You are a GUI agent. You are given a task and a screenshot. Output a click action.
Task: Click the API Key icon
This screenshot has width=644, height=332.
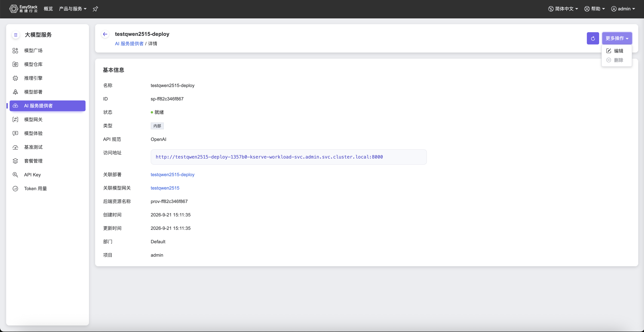[15, 175]
